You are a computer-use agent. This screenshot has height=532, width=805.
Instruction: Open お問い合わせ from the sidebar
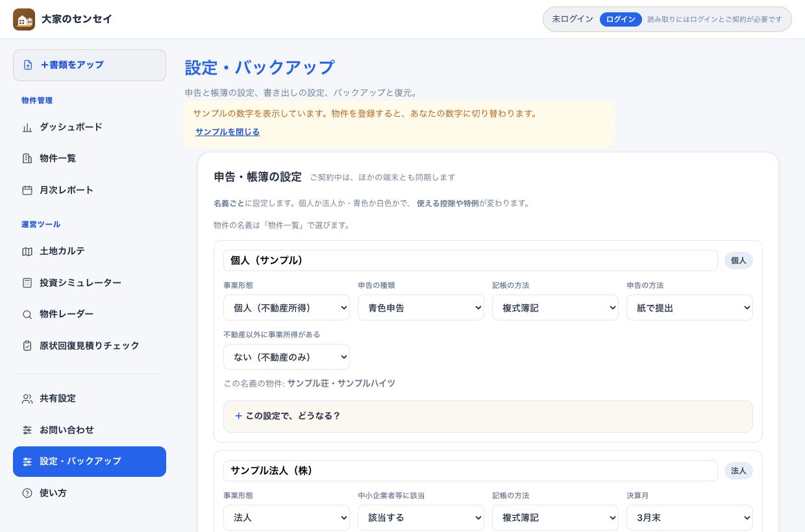(x=90, y=430)
